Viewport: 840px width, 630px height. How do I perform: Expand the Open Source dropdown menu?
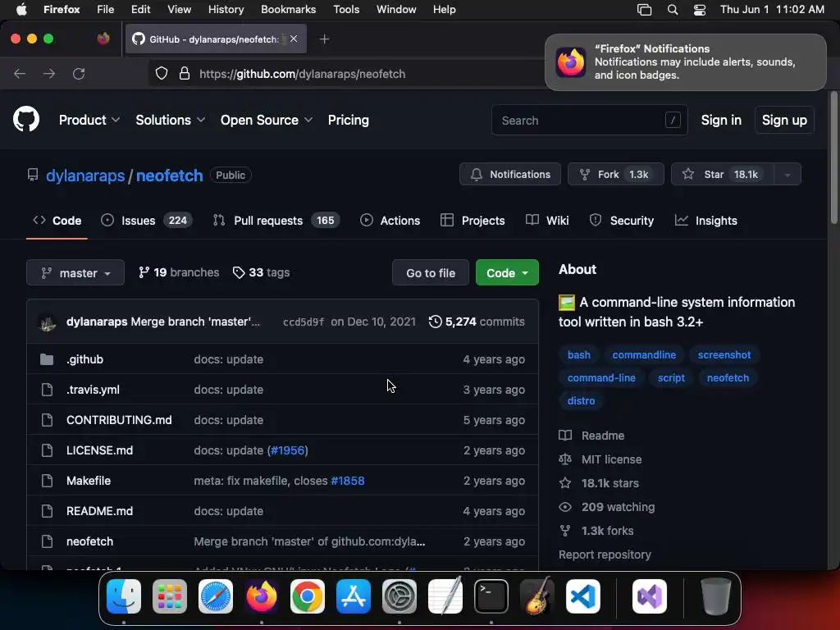pyautogui.click(x=267, y=120)
